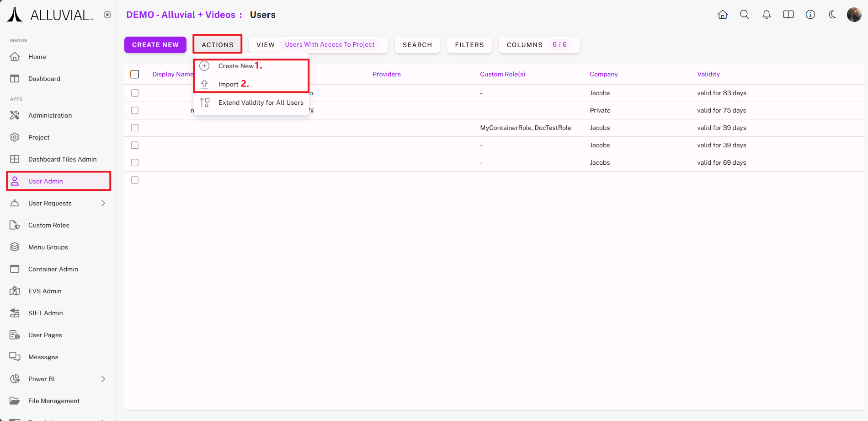Open Administration in the sidebar

point(50,115)
